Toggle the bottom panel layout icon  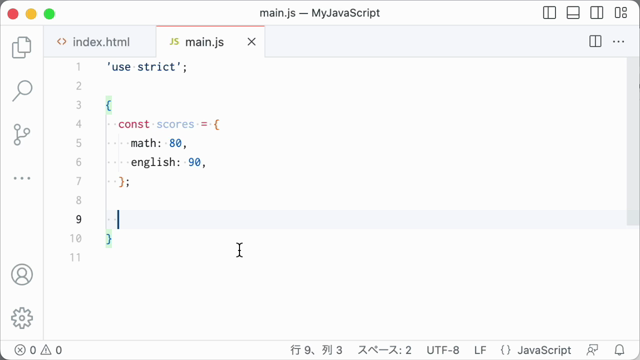click(573, 13)
